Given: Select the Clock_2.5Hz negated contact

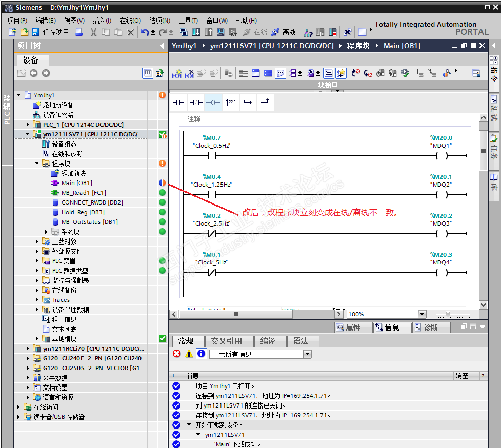Looking at the screenshot, I should coord(212,234).
